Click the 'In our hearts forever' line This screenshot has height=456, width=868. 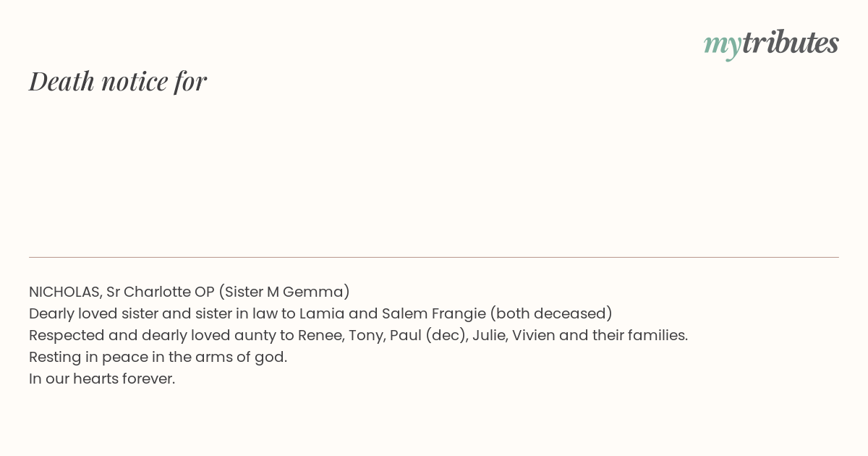(102, 379)
